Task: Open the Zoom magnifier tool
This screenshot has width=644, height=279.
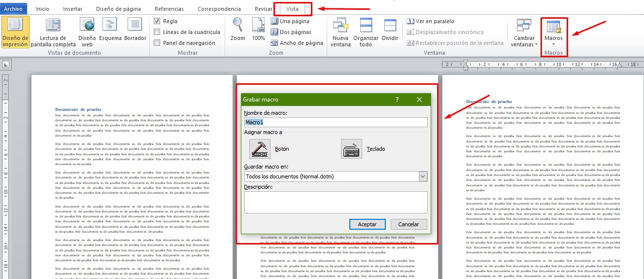Action: pos(237,30)
